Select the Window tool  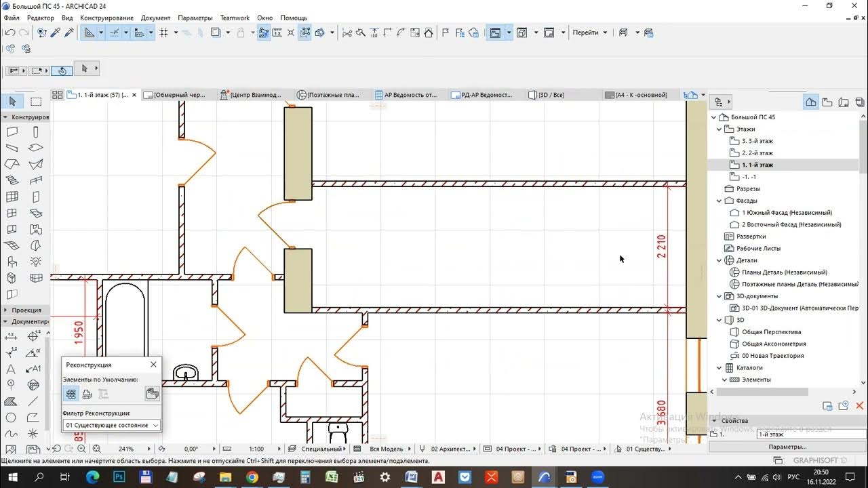[12, 213]
